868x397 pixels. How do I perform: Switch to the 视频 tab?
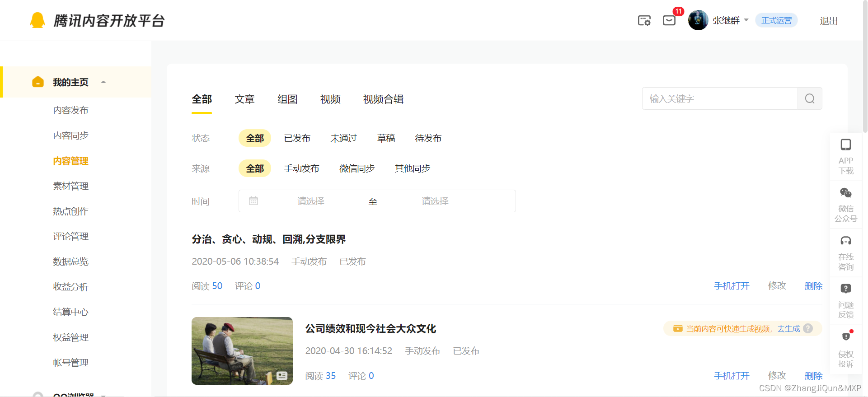pyautogui.click(x=330, y=99)
